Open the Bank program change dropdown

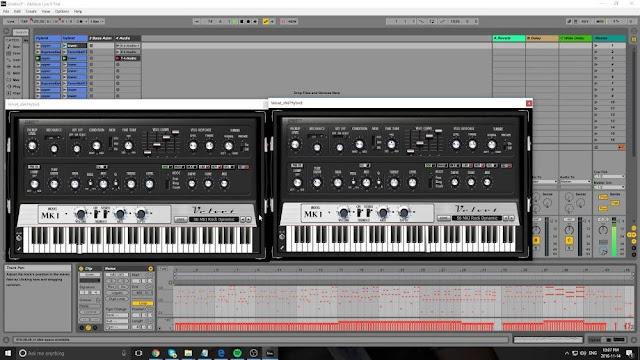116,315
